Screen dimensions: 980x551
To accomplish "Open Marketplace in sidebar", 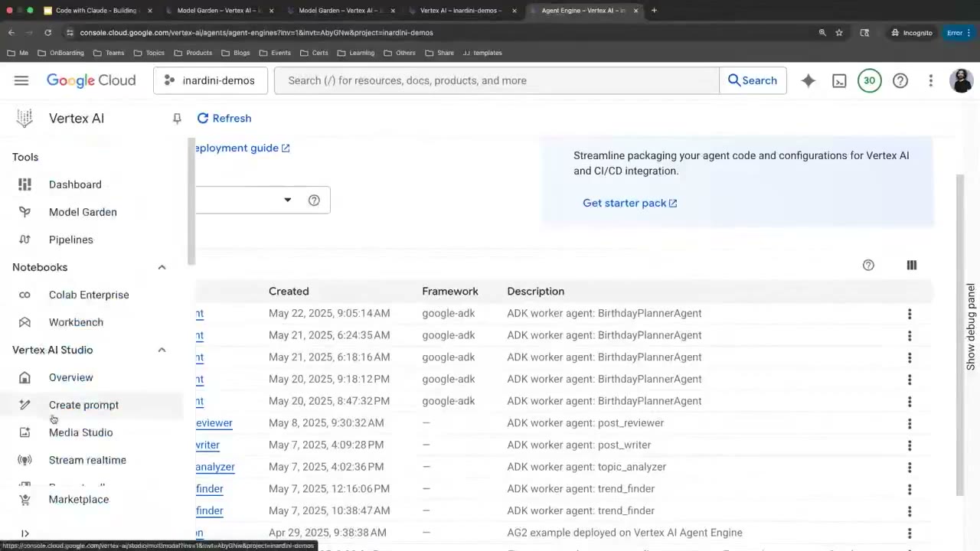I will point(78,500).
